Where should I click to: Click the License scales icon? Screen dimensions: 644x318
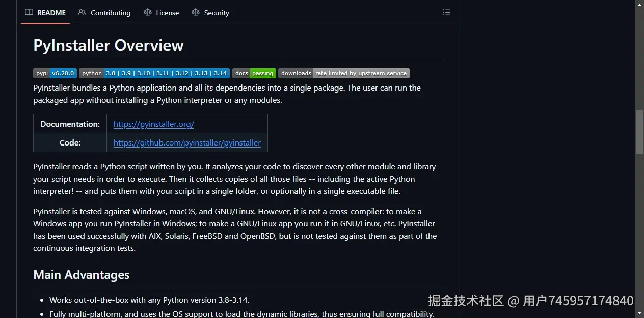[x=148, y=12]
